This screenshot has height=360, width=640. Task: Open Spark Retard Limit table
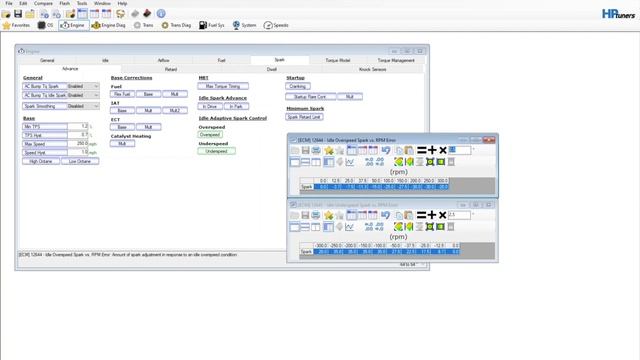point(304,117)
